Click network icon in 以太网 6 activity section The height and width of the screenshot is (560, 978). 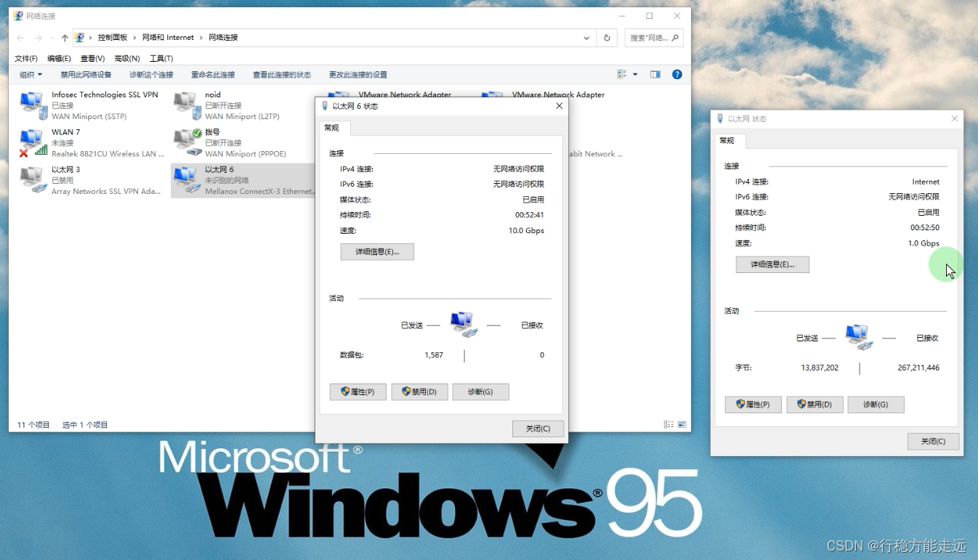coord(464,324)
